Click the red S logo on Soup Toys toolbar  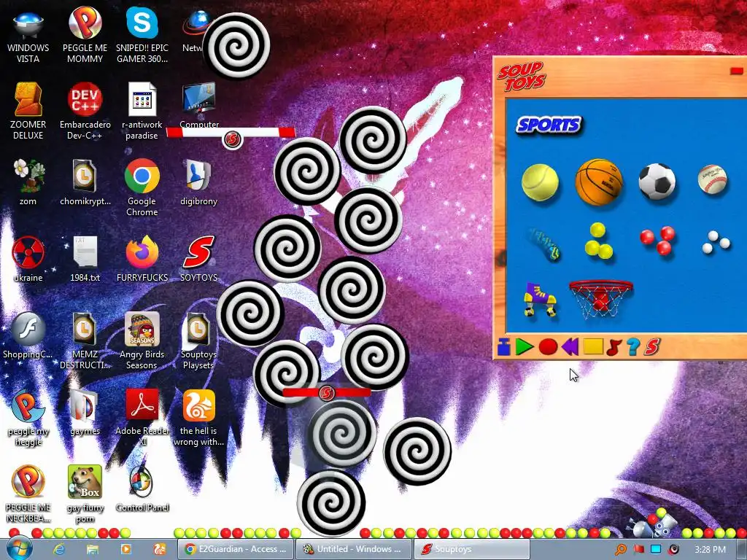click(x=652, y=346)
